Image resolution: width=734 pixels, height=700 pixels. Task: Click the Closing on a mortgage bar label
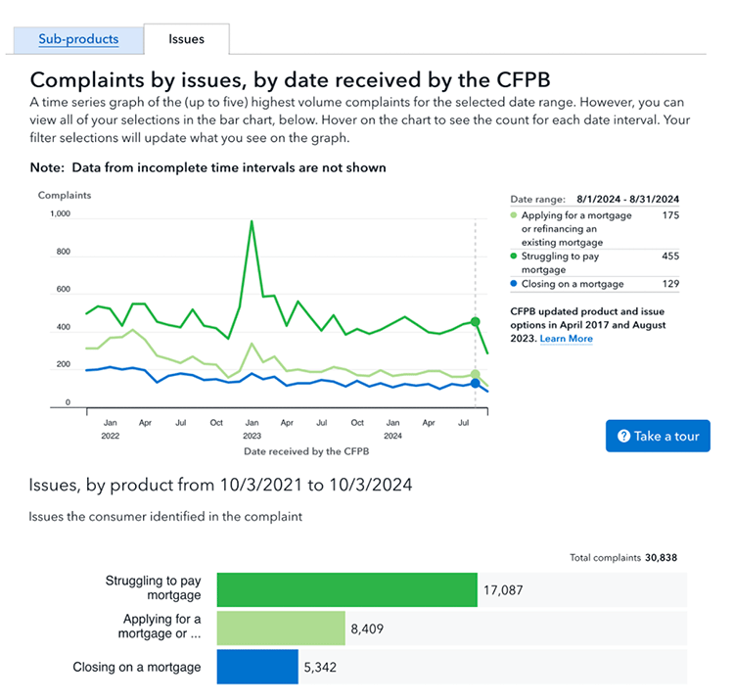tap(137, 668)
